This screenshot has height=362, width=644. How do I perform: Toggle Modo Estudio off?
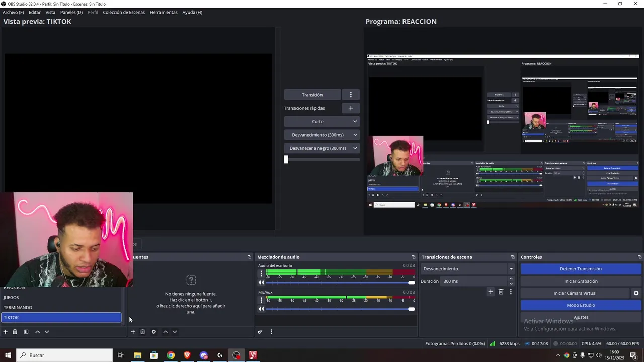click(581, 305)
